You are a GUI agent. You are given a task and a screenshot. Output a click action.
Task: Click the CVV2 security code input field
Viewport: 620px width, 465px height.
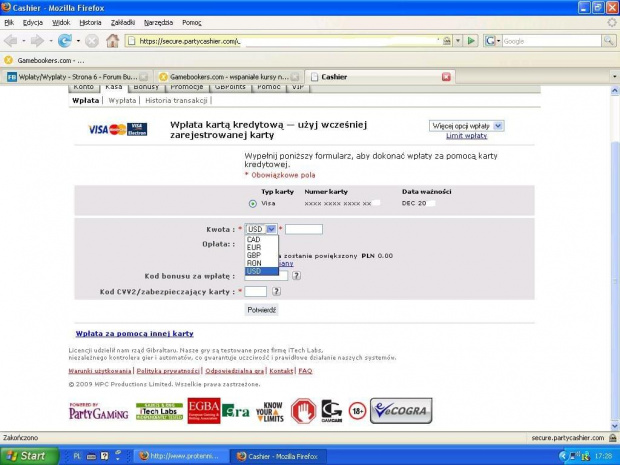pyautogui.click(x=255, y=291)
